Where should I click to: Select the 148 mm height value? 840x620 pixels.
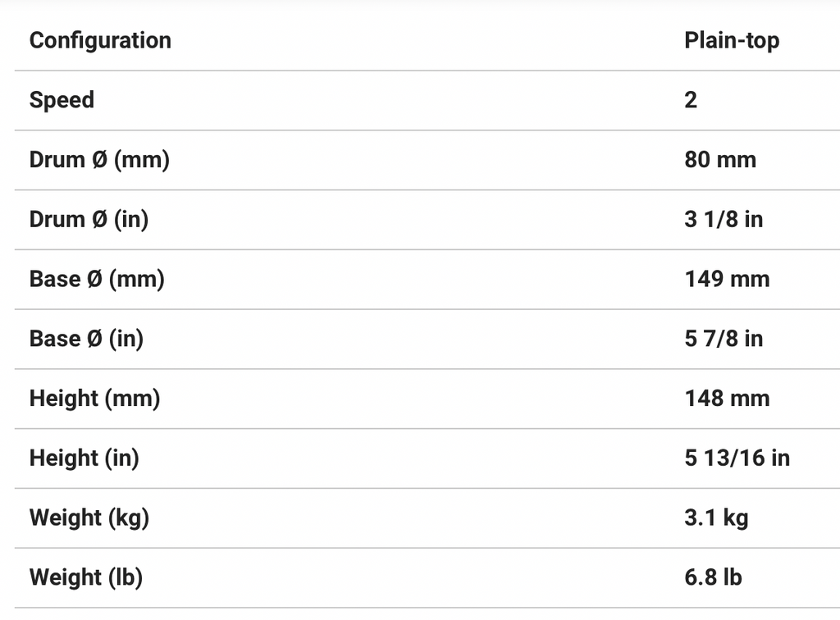727,399
